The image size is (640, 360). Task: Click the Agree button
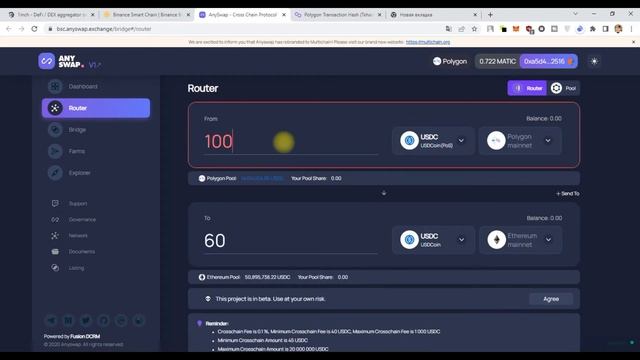(x=551, y=299)
